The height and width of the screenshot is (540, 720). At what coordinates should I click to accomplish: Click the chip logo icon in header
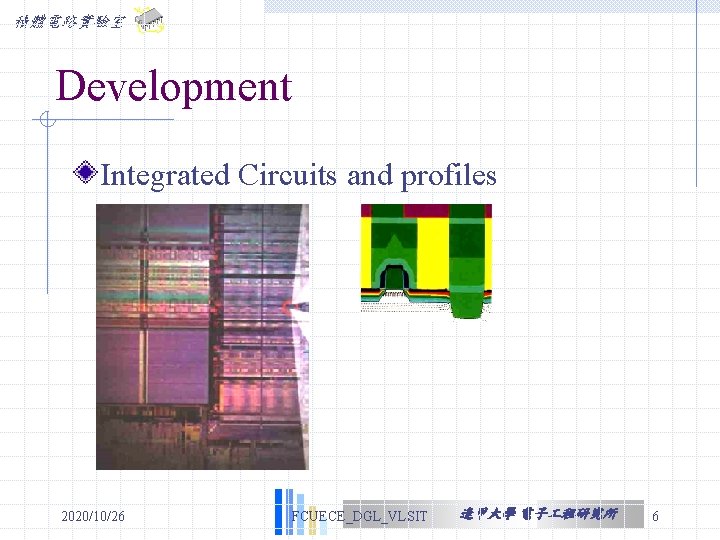(149, 20)
